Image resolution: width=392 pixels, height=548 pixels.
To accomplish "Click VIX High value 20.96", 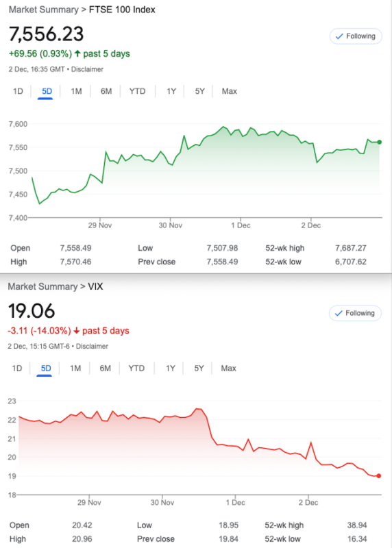I will pos(82,539).
